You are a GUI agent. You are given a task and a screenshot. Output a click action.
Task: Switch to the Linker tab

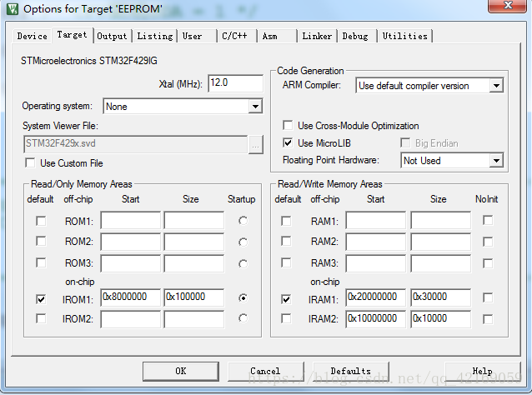point(317,37)
